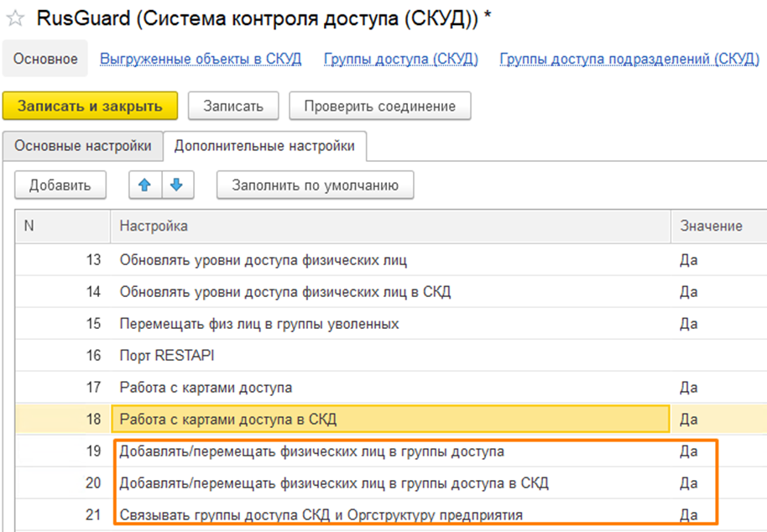Click the 'Значение' column header

tap(711, 227)
